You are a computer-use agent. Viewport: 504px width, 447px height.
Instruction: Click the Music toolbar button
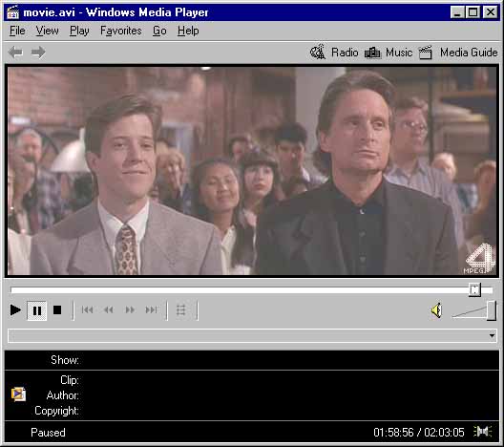tap(388, 53)
